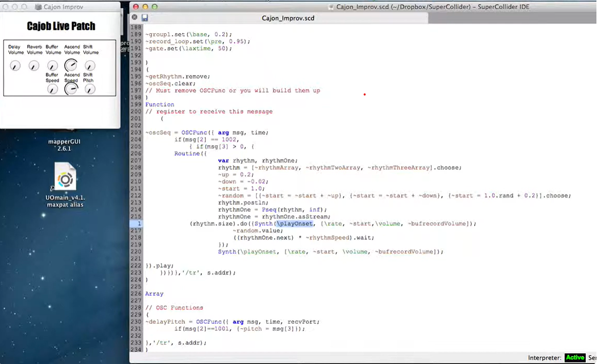The image size is (599, 364).
Task: Adjust the Reverb Volume knob
Action: [34, 66]
